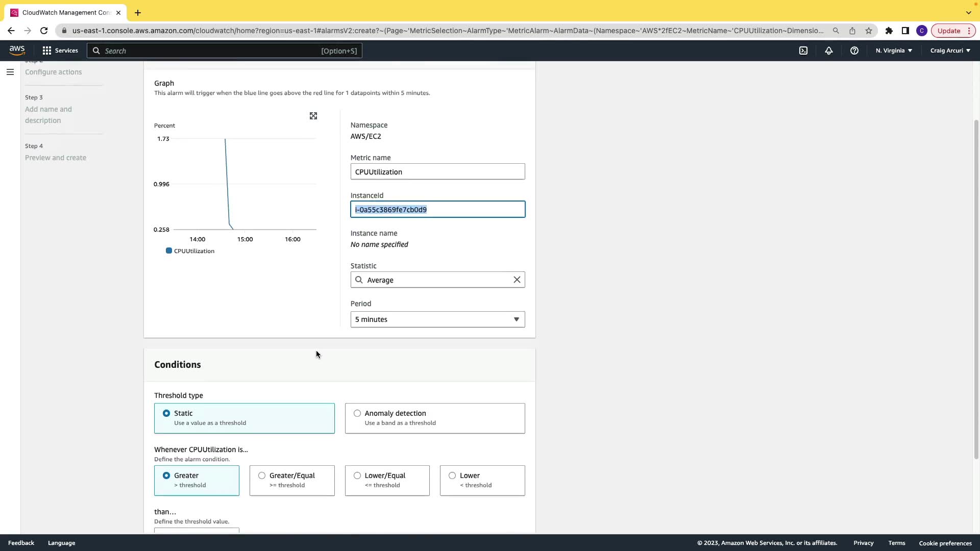This screenshot has height=551, width=980.
Task: Open the AWS CloudShell icon
Action: (803, 51)
